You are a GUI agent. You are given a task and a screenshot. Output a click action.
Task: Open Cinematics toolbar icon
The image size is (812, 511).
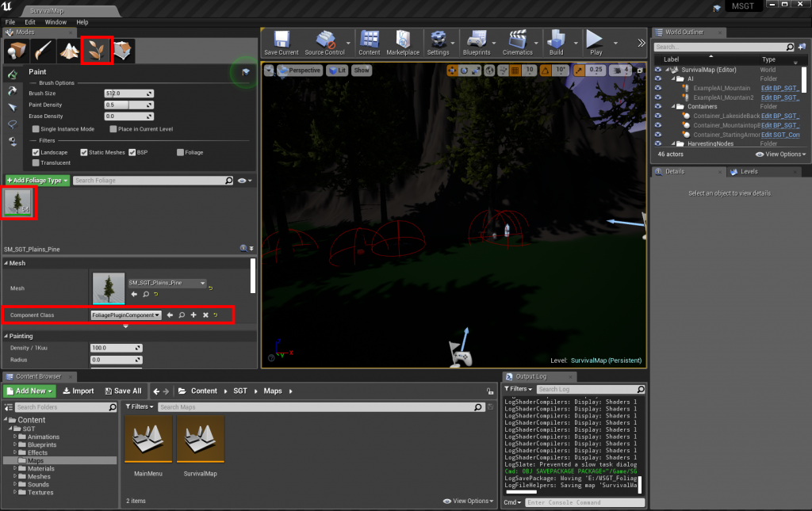click(x=518, y=43)
